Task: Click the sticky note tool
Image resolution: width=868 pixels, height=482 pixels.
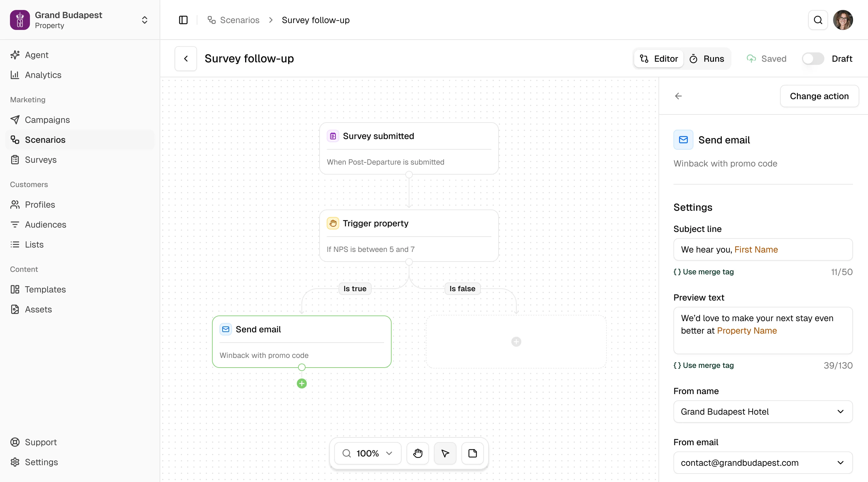Action: click(473, 453)
